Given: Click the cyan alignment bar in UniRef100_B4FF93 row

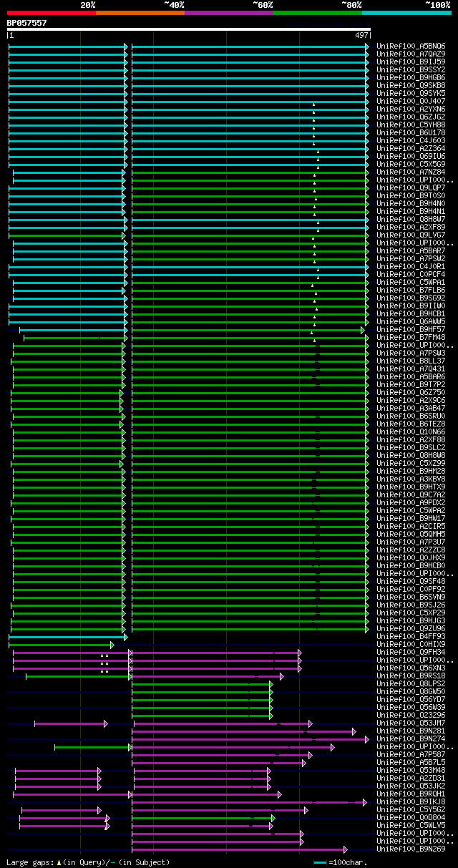Looking at the screenshot, I should [68, 636].
